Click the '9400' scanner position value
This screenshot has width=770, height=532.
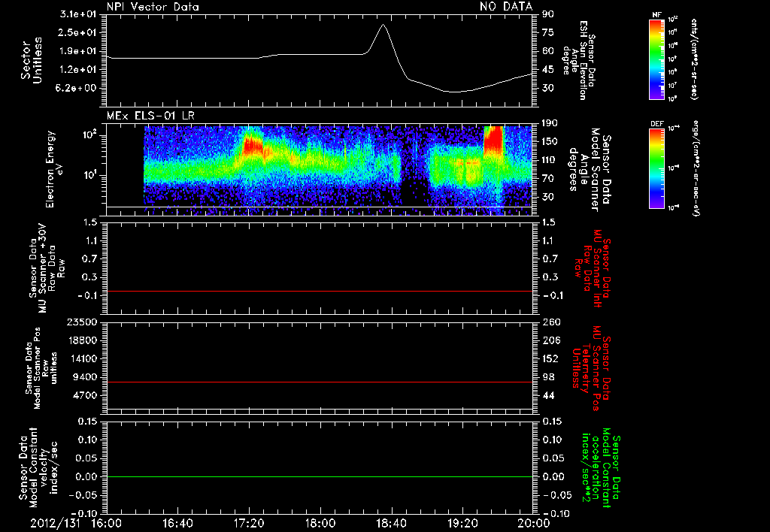click(86, 377)
